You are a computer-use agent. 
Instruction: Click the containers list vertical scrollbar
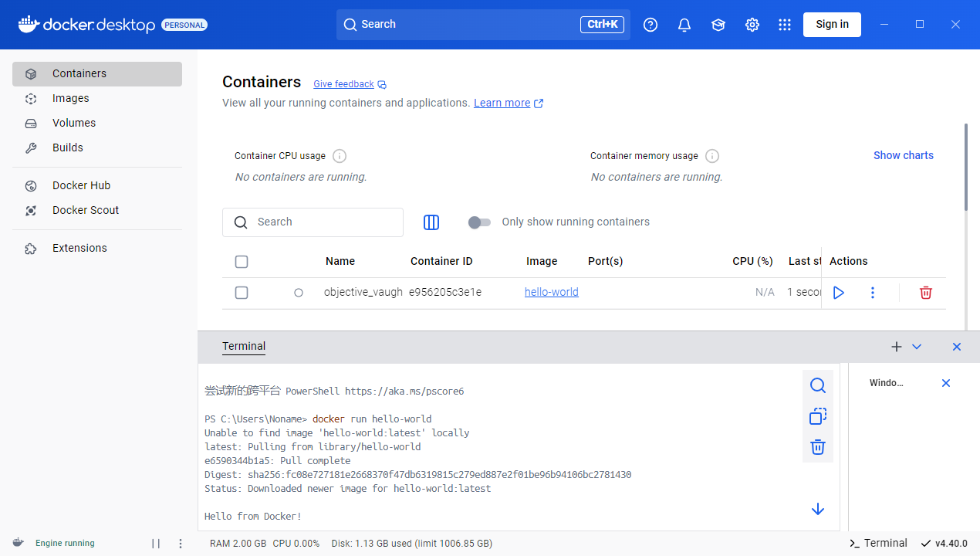click(x=965, y=167)
